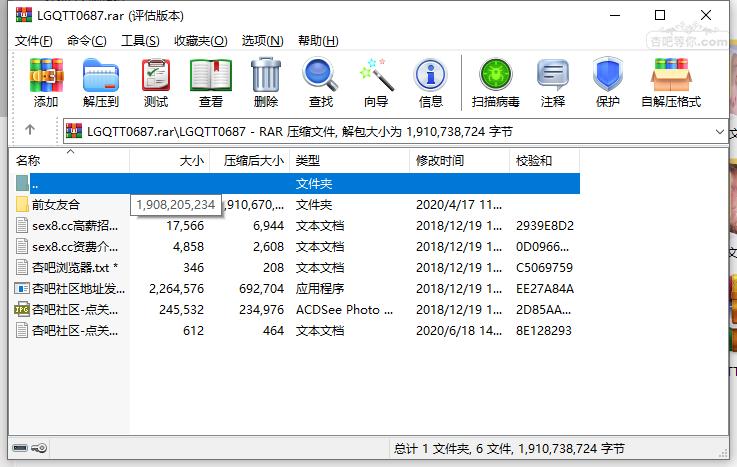Select sex8.cc资费介... file name

(x=75, y=246)
